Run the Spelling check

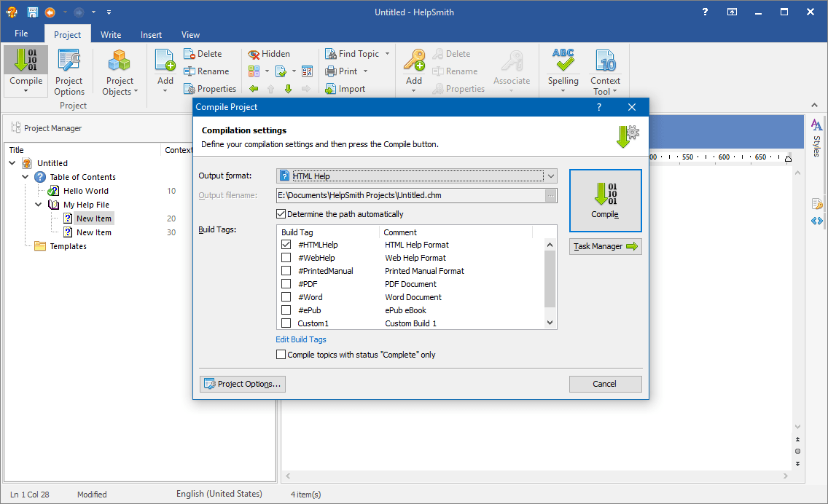pyautogui.click(x=563, y=71)
